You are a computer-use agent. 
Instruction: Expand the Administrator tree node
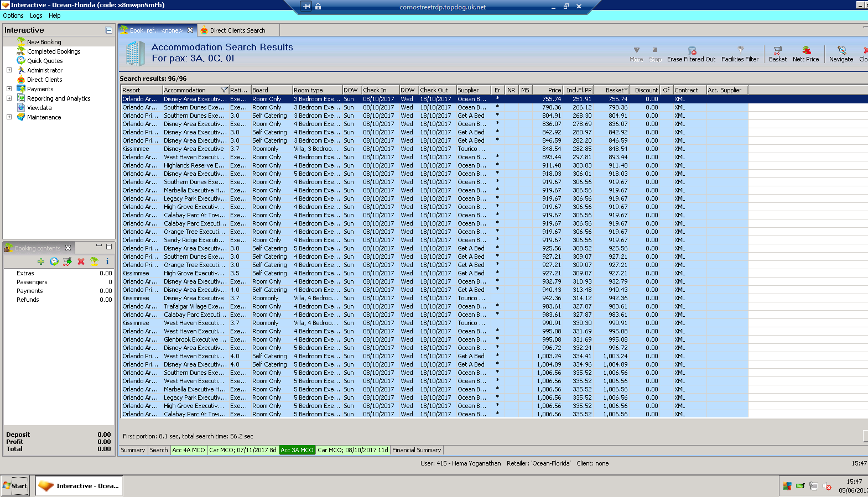pyautogui.click(x=9, y=70)
